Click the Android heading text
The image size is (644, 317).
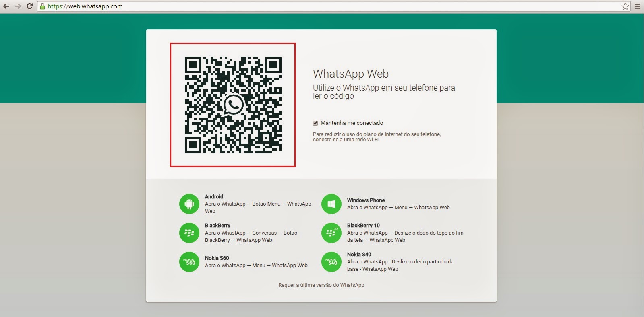coord(214,197)
